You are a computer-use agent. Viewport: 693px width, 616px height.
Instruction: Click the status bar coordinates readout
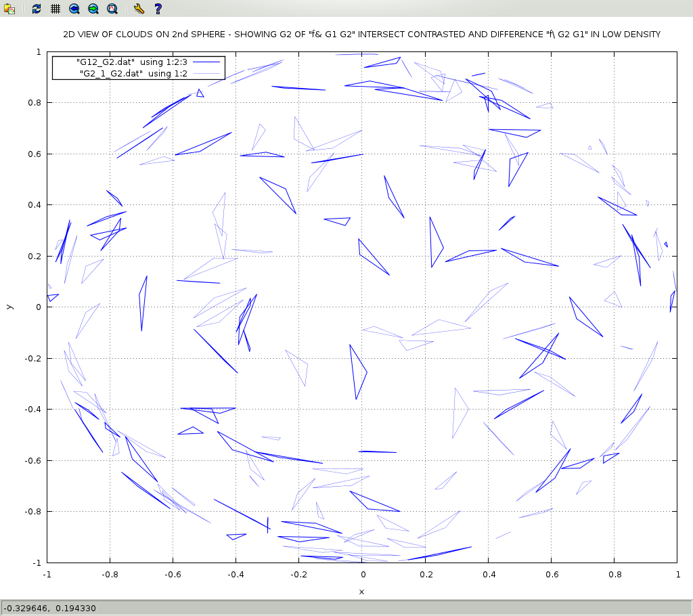coord(51,608)
